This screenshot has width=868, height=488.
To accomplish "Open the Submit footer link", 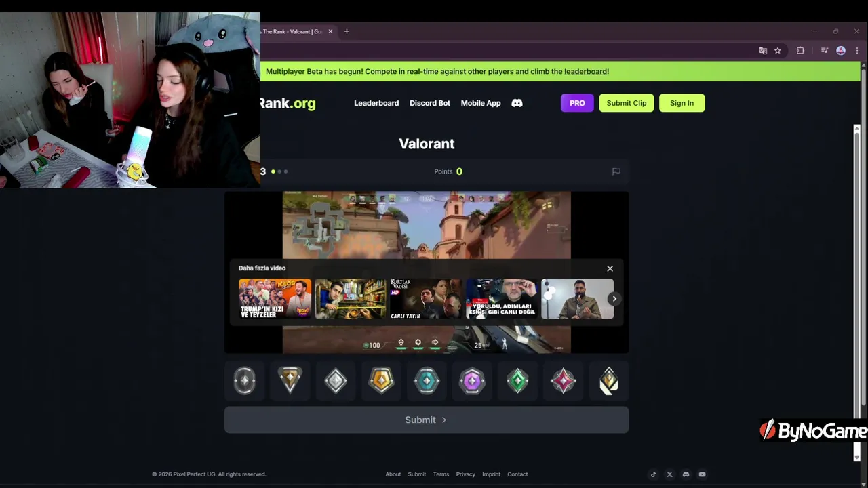I will (x=417, y=474).
